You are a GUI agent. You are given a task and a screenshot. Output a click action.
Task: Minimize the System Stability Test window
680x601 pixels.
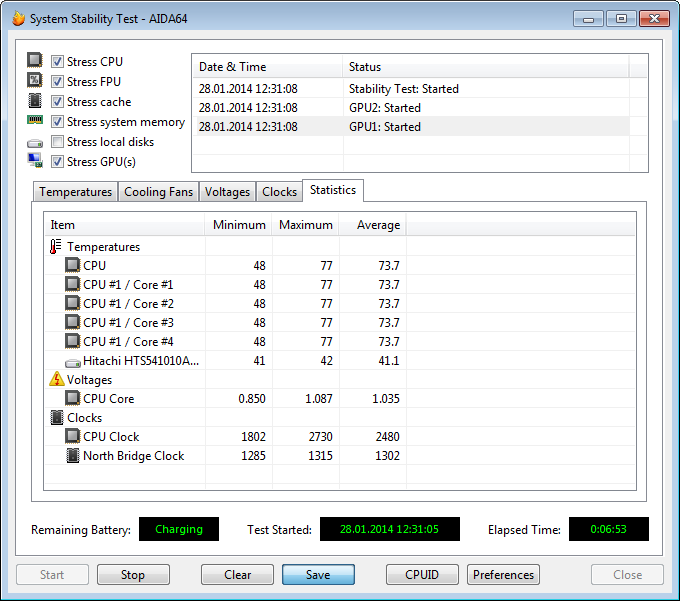click(588, 19)
